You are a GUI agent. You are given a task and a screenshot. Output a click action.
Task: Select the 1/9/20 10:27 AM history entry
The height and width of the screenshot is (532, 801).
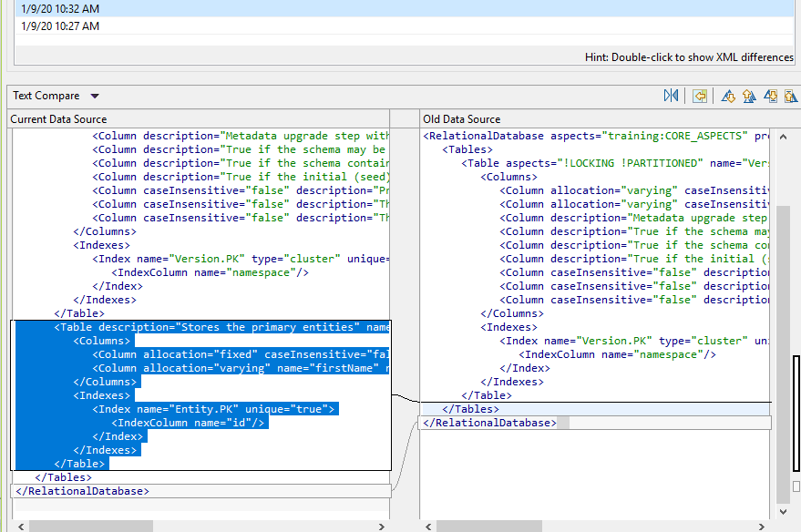60,26
